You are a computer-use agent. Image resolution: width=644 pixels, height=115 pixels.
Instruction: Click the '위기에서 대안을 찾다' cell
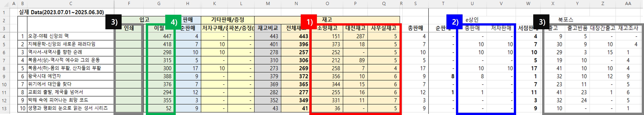[49, 84]
